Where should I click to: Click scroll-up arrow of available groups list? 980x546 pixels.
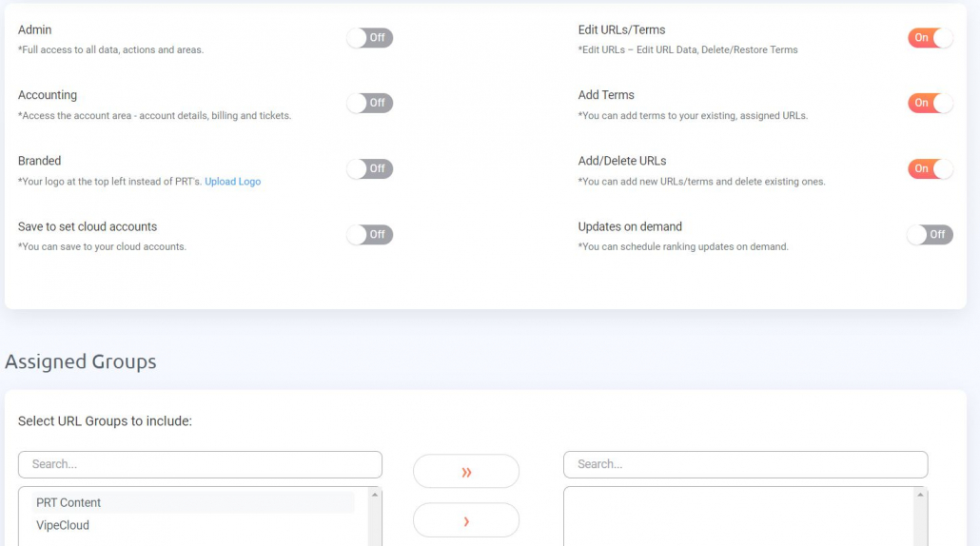(x=374, y=495)
